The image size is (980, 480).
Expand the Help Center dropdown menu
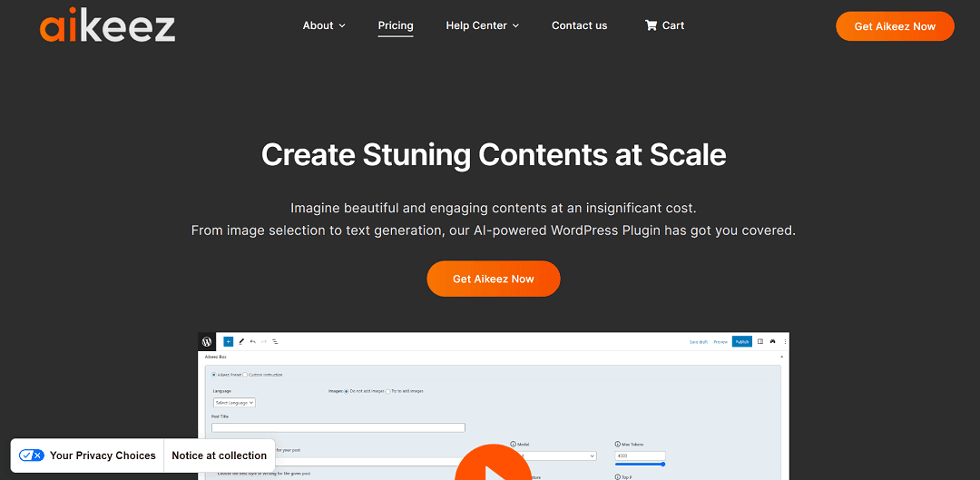[482, 25]
